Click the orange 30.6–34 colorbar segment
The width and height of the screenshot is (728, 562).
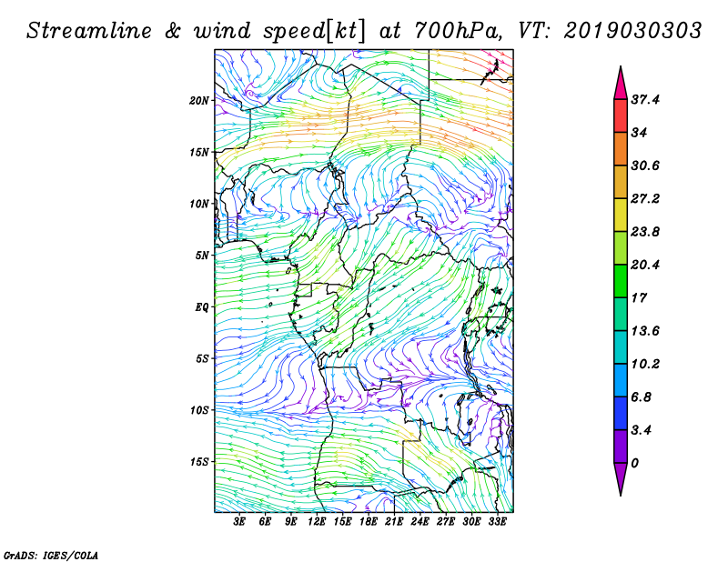click(621, 149)
